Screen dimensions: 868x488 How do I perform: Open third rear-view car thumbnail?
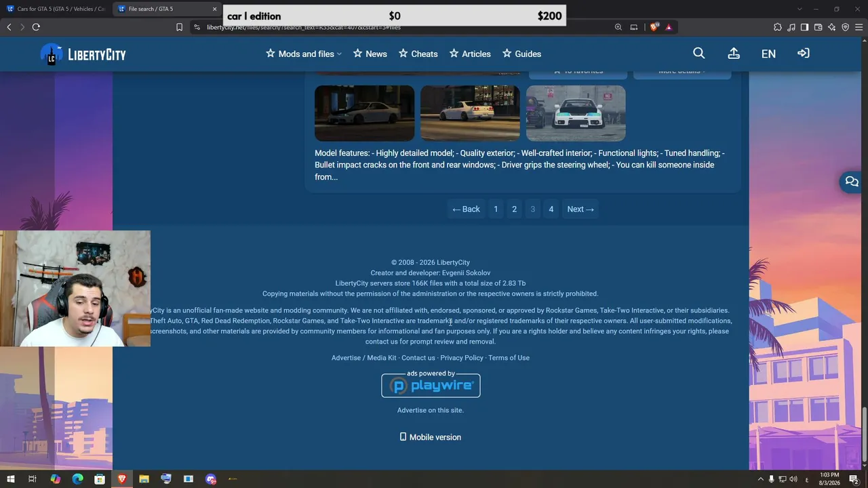pos(576,113)
